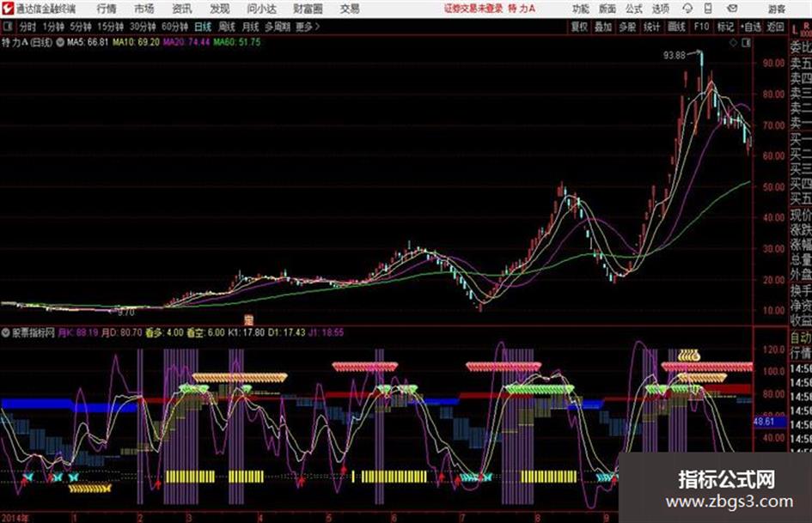Toggle 复权 price adjustment
This screenshot has width=812, height=523.
click(x=579, y=27)
